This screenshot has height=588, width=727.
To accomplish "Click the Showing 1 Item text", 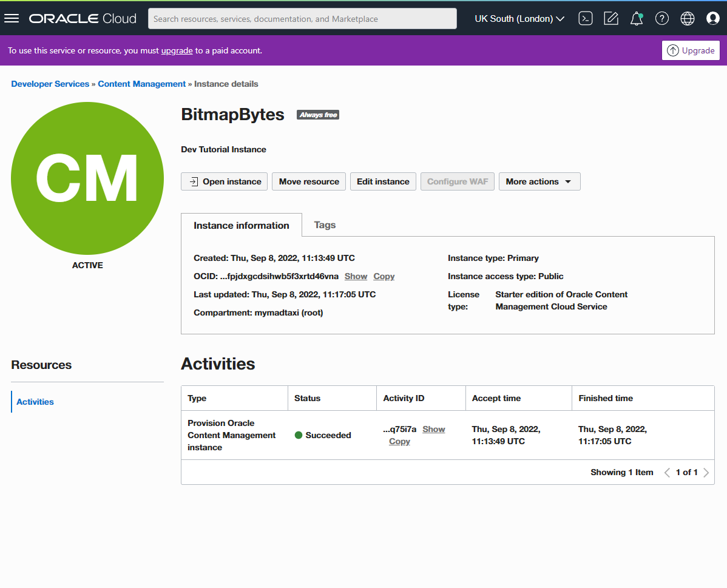I will click(622, 473).
